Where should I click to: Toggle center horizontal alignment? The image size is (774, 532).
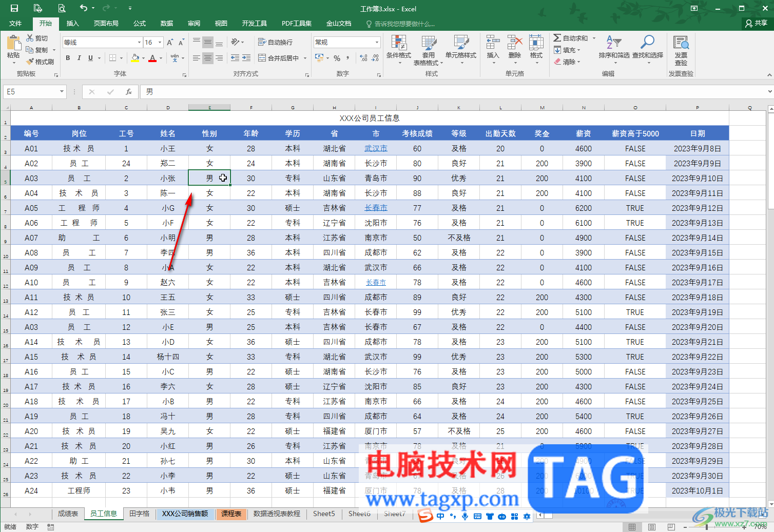pos(208,58)
